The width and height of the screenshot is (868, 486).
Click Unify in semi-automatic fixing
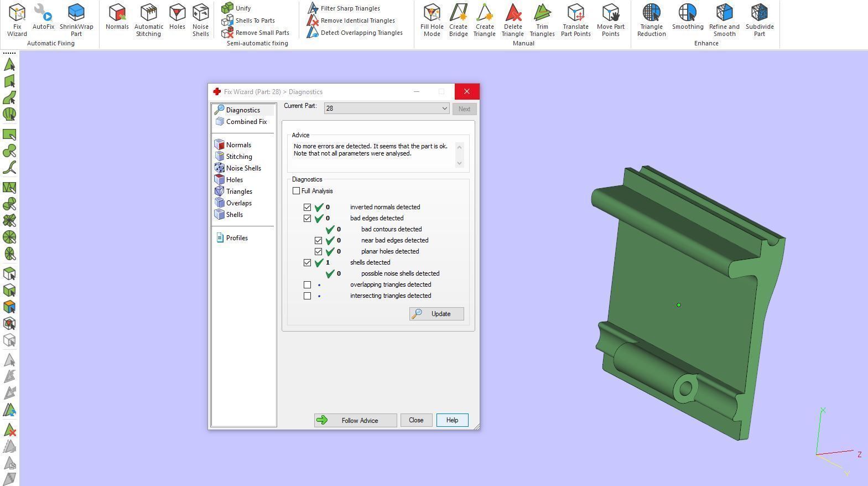click(236, 8)
